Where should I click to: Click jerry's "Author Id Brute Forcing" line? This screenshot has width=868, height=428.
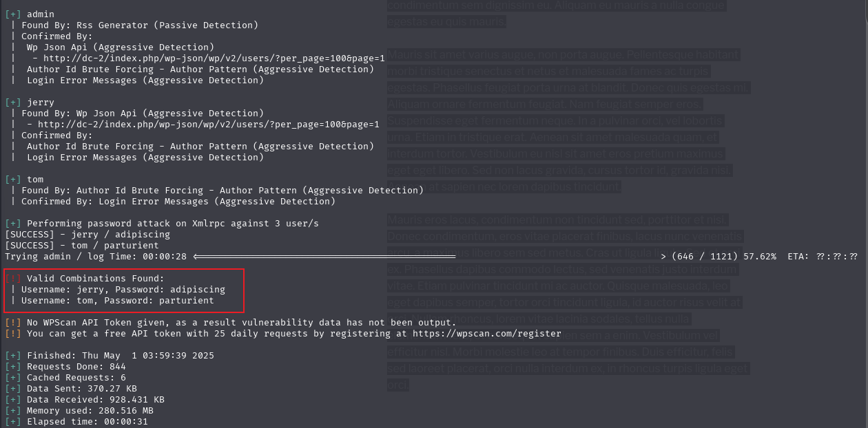[x=200, y=147]
